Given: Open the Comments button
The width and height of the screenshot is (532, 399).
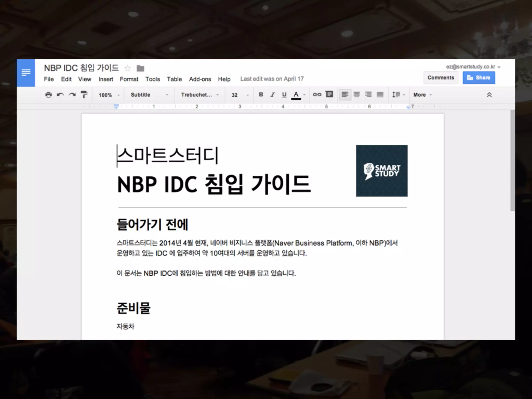Looking at the screenshot, I should click(441, 78).
